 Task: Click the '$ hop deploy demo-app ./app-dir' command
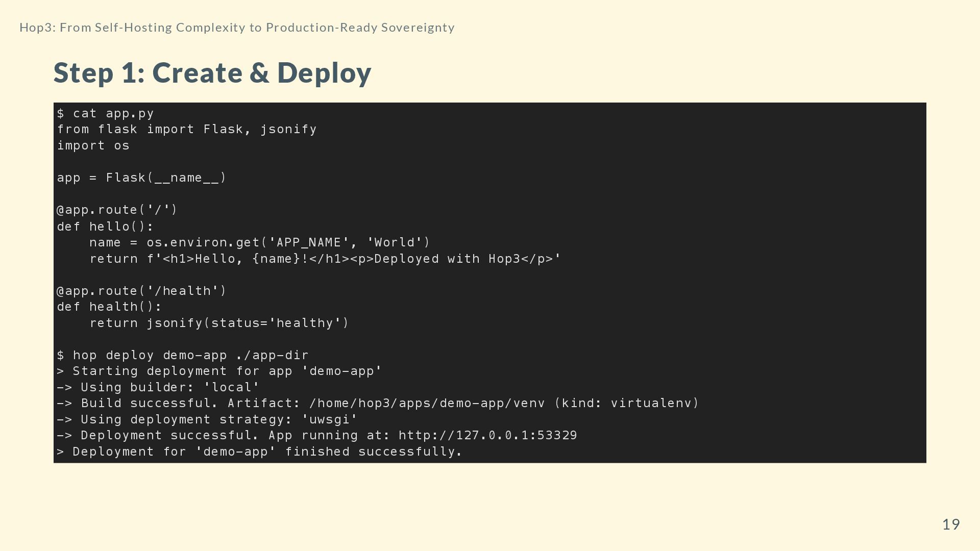pyautogui.click(x=183, y=356)
